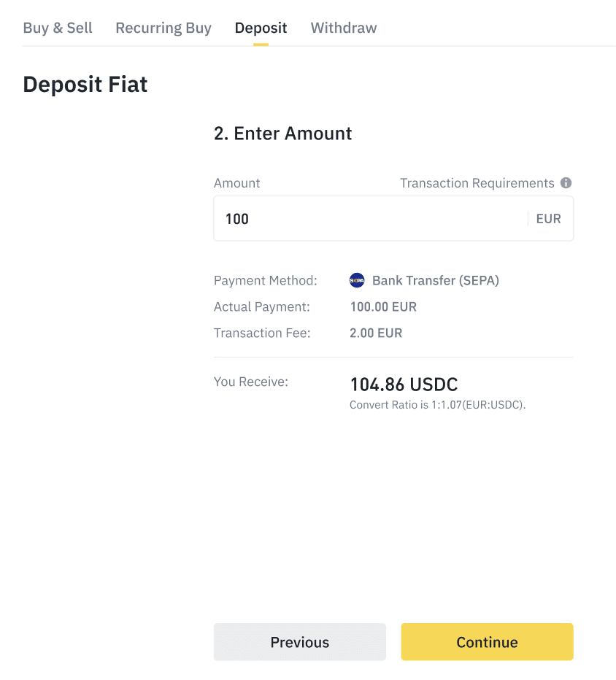Click the SEPA bank logo icon

[357, 280]
